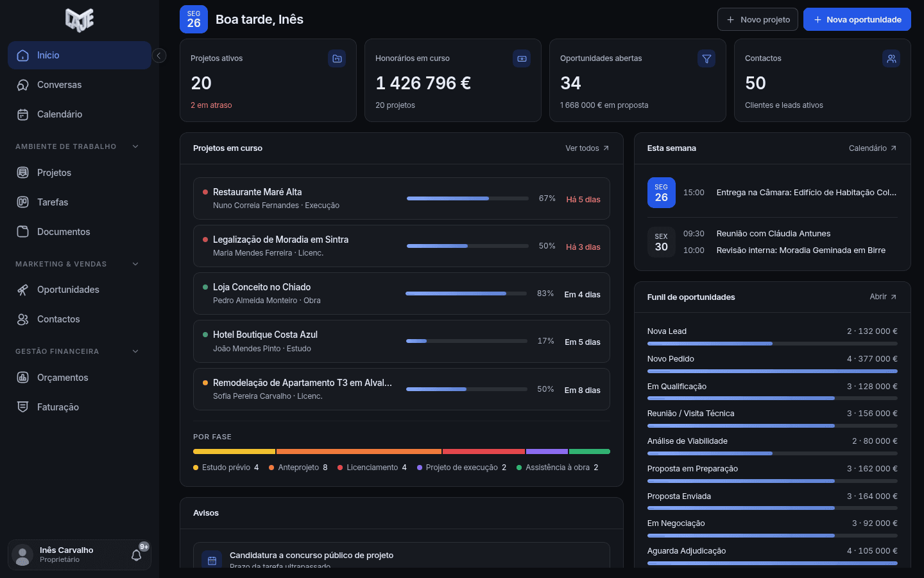Open Contactos from the sidebar
The height and width of the screenshot is (578, 924).
click(80, 319)
